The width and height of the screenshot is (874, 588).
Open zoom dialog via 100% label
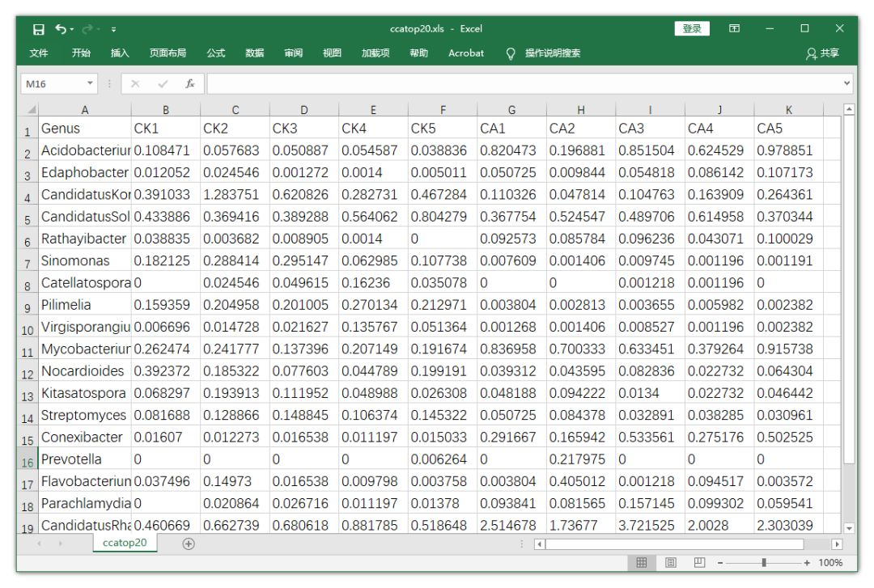pos(830,562)
